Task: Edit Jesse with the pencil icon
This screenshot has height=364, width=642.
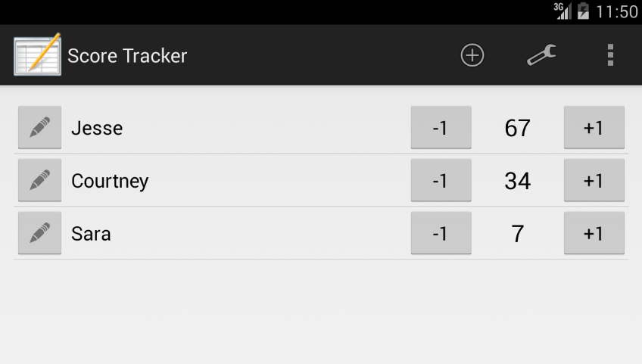Action: coord(39,127)
